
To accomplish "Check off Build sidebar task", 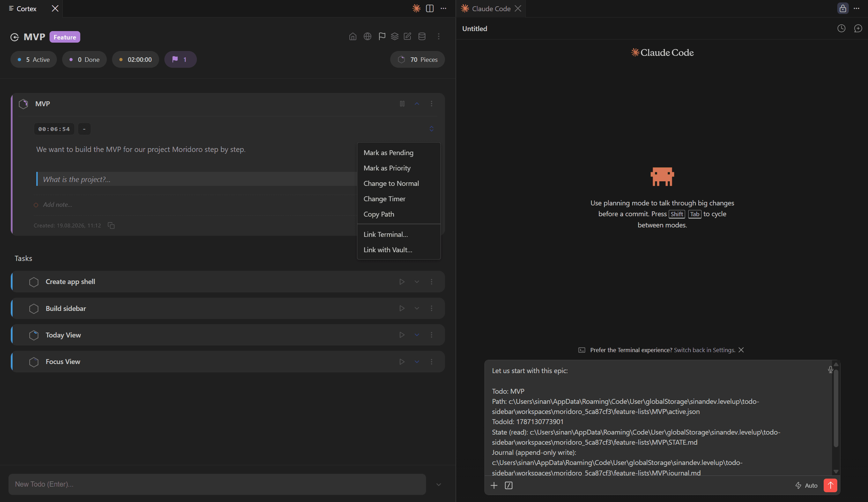I will pos(34,308).
